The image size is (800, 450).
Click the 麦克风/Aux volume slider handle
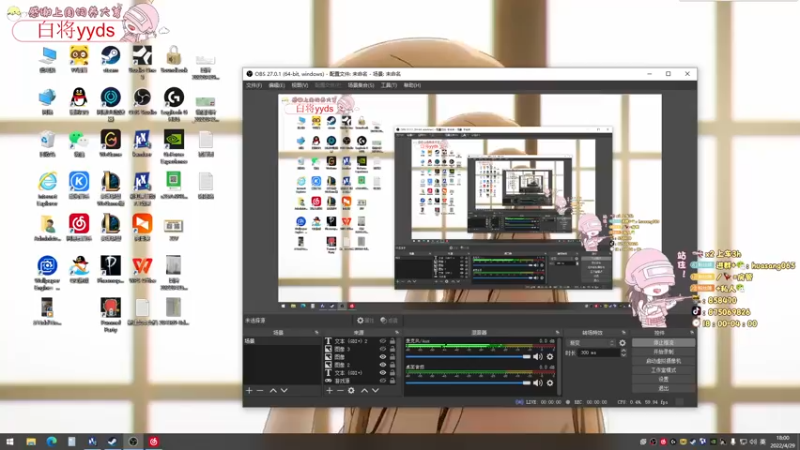[x=527, y=357]
